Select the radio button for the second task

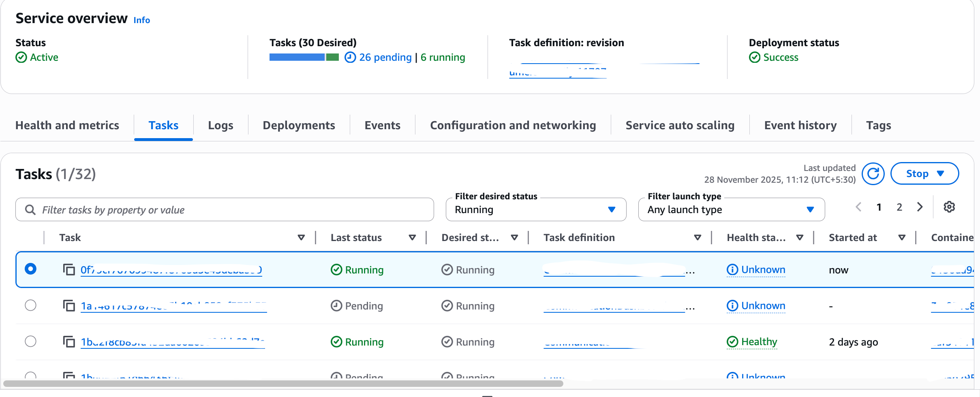pyautogui.click(x=31, y=305)
